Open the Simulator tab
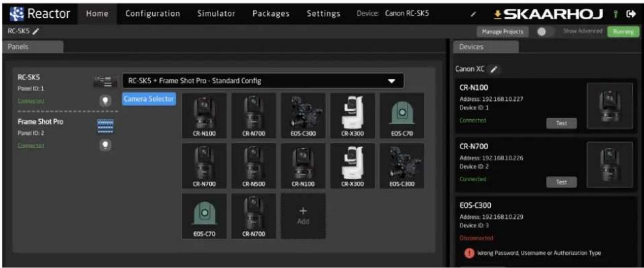The width and height of the screenshot is (644, 268). click(x=216, y=13)
